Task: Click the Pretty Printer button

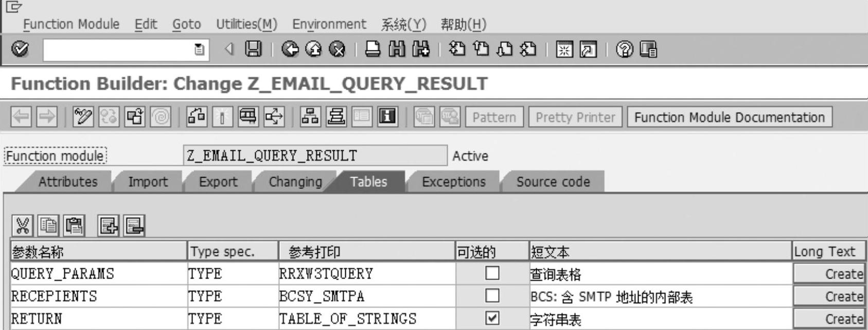Action: point(576,117)
